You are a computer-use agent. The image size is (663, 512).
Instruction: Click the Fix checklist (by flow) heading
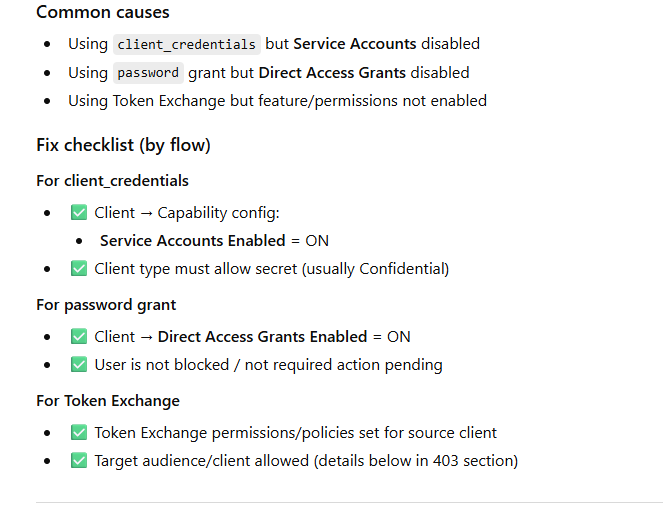[x=123, y=145]
